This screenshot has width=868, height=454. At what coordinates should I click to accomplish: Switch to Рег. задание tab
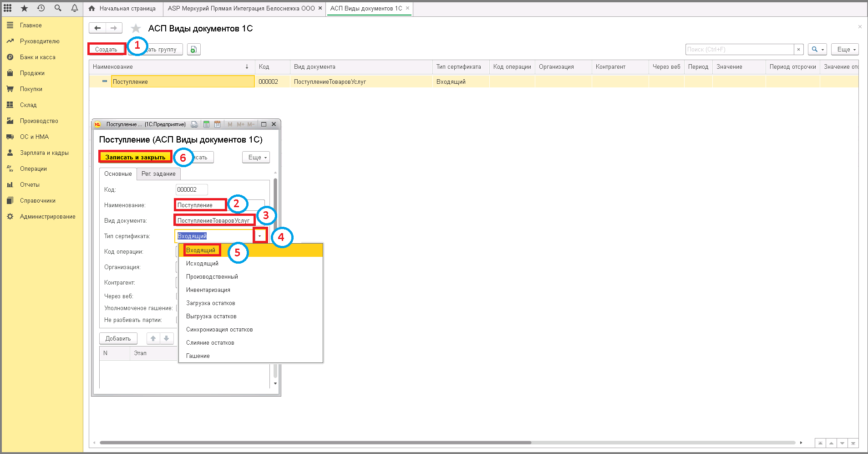(x=158, y=174)
